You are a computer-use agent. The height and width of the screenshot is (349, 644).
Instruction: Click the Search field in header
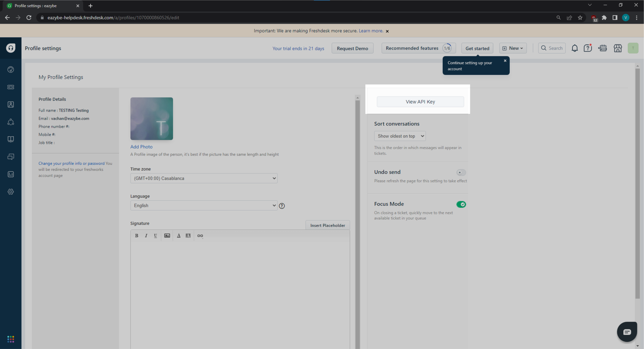(552, 48)
